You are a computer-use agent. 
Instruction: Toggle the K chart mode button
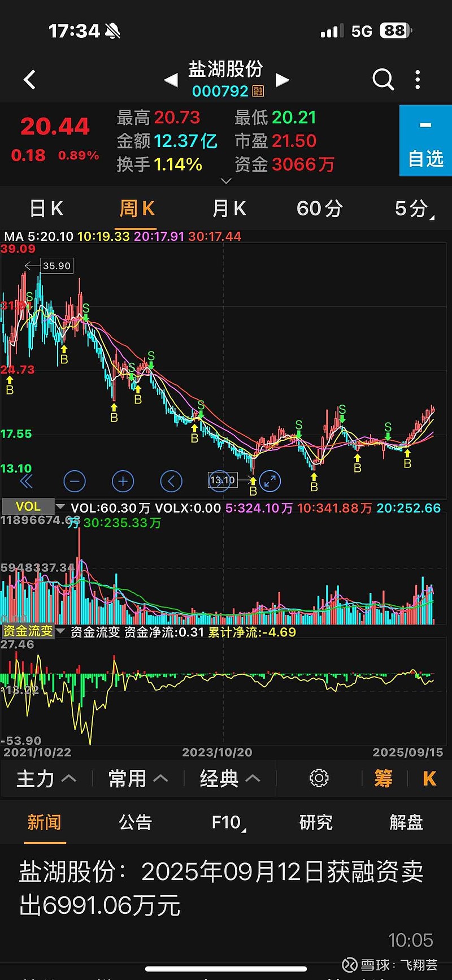(x=429, y=779)
